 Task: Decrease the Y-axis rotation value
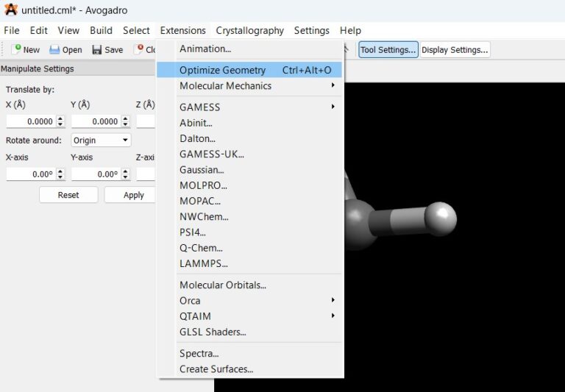125,178
